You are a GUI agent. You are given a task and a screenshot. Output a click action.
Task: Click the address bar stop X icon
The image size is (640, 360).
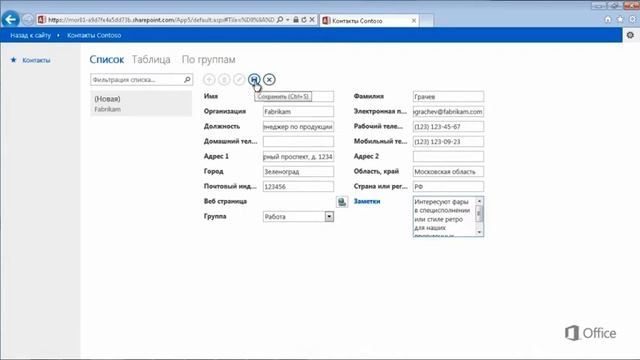coord(312,20)
